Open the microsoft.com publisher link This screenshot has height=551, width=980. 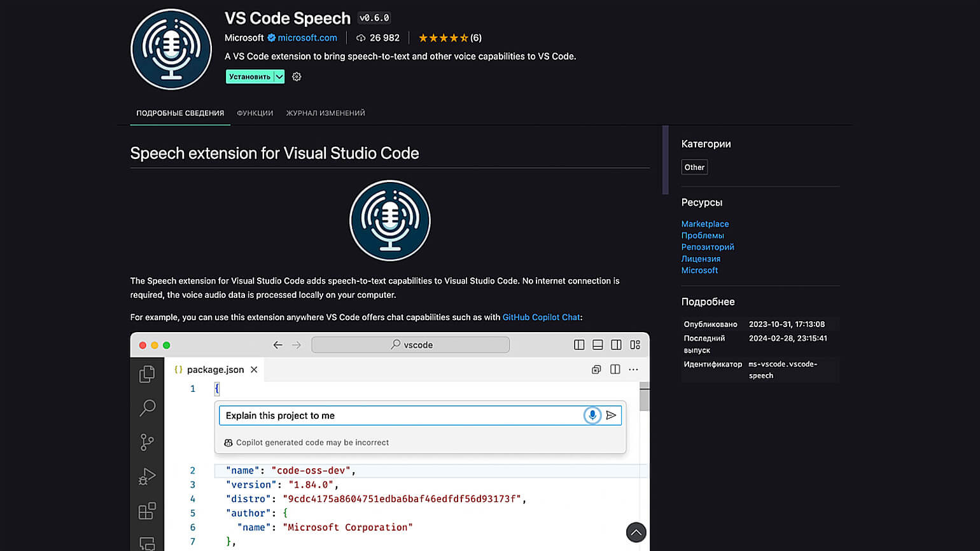point(307,38)
